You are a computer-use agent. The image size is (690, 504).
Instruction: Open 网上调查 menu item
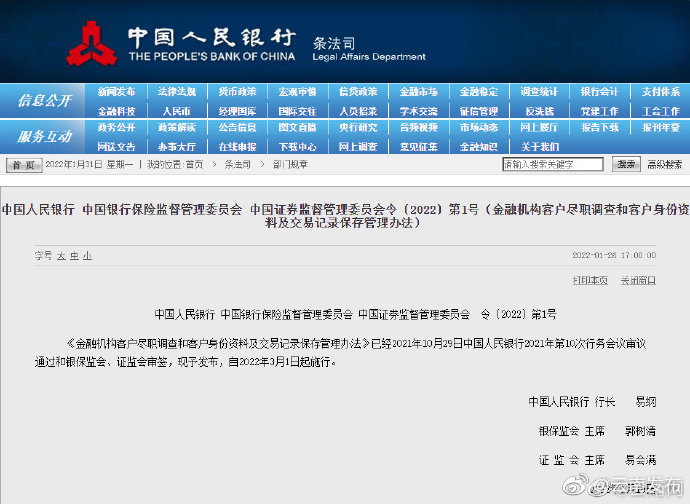[358, 147]
